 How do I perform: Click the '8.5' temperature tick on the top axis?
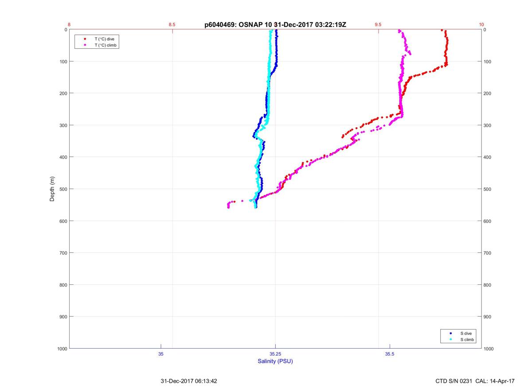pos(172,25)
